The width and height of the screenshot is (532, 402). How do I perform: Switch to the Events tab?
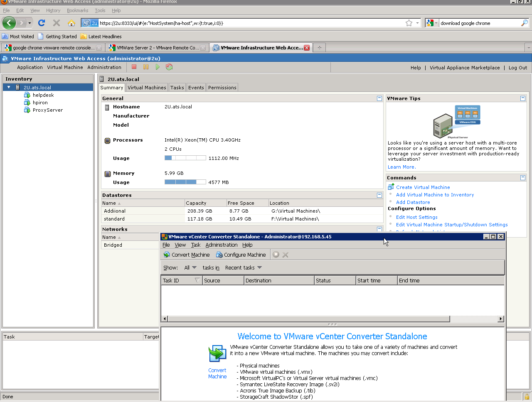coord(196,88)
